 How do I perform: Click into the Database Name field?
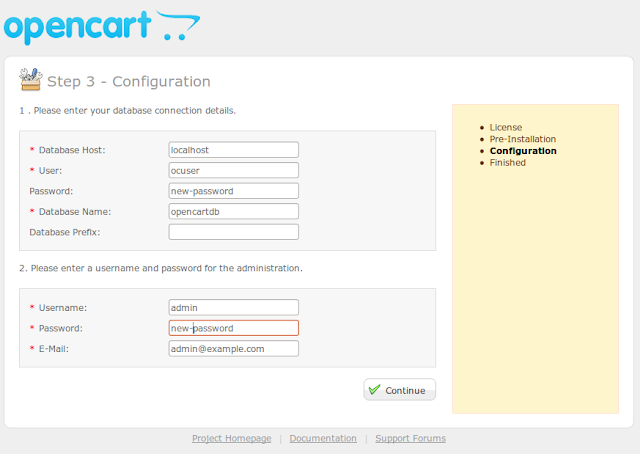point(234,211)
